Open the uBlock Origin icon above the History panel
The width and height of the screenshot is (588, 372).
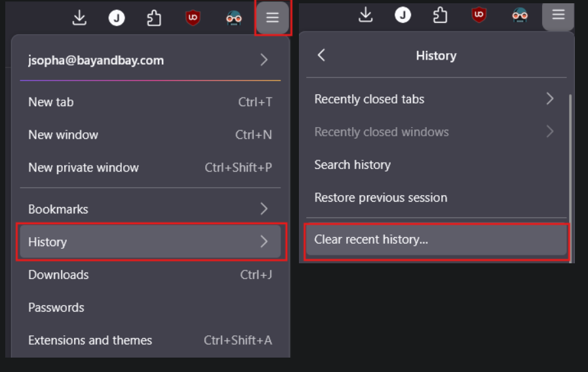click(x=480, y=14)
